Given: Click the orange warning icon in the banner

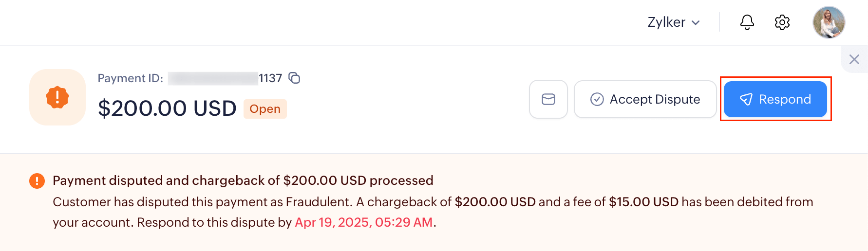Looking at the screenshot, I should (x=37, y=181).
